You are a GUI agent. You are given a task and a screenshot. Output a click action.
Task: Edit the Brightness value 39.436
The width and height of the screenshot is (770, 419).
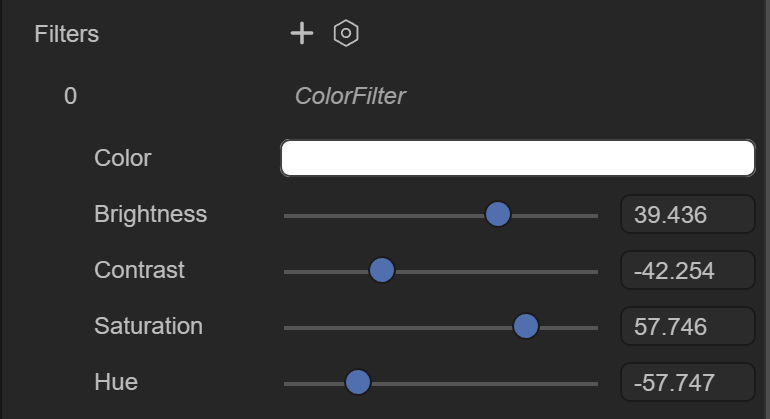pos(688,214)
